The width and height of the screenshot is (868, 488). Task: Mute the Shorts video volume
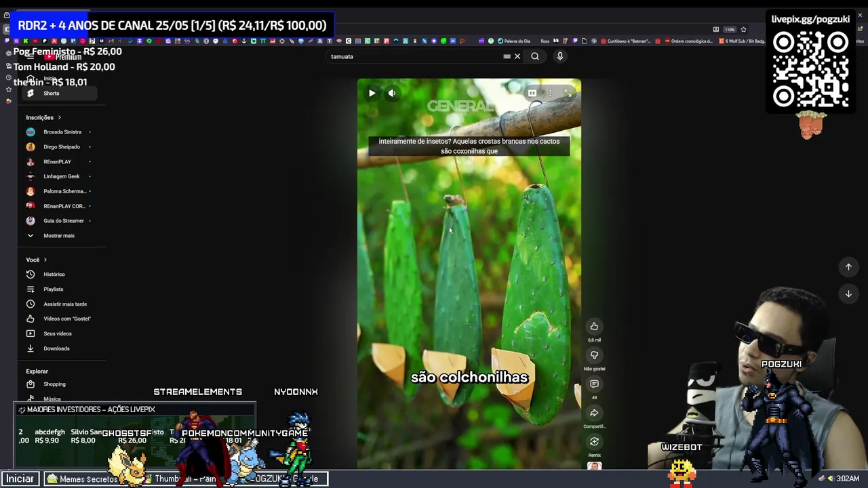point(391,94)
